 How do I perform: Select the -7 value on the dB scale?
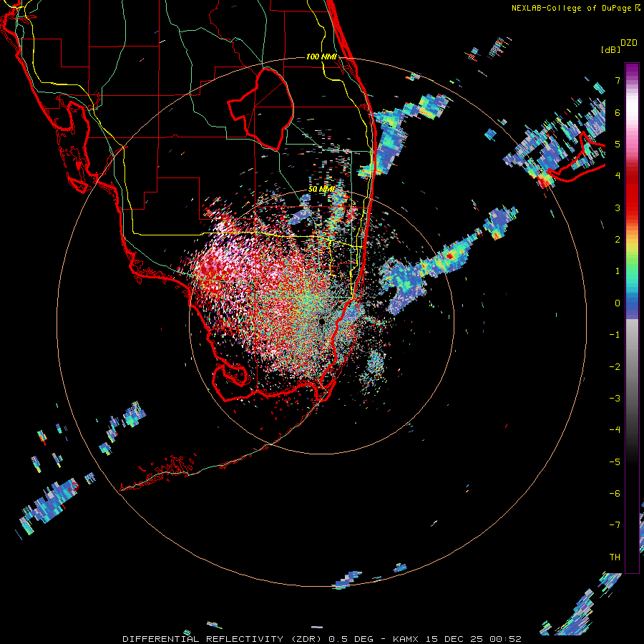615,525
